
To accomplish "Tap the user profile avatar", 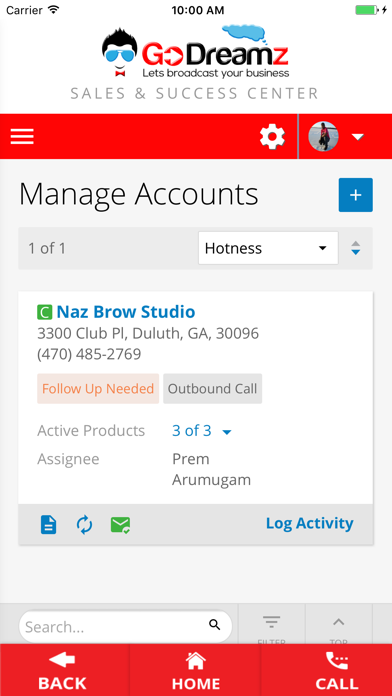I will tap(323, 137).
